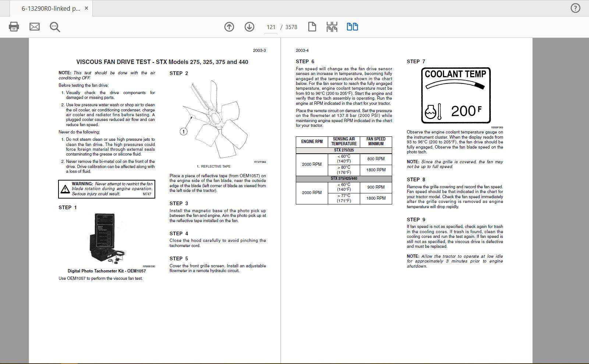Enable the scrolling page view mode
The width and height of the screenshot is (589, 364).
click(x=332, y=27)
